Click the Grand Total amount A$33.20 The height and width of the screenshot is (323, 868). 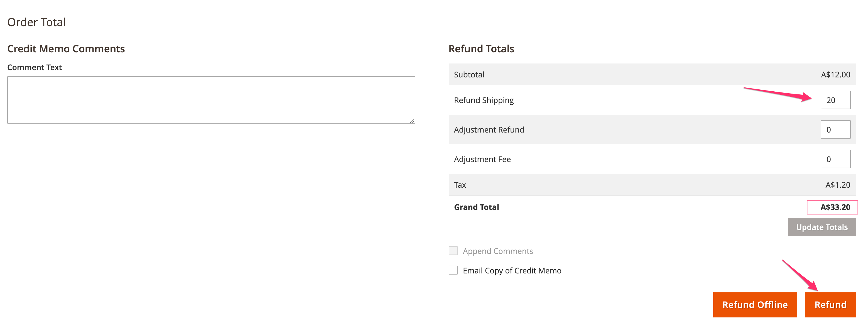tap(835, 207)
